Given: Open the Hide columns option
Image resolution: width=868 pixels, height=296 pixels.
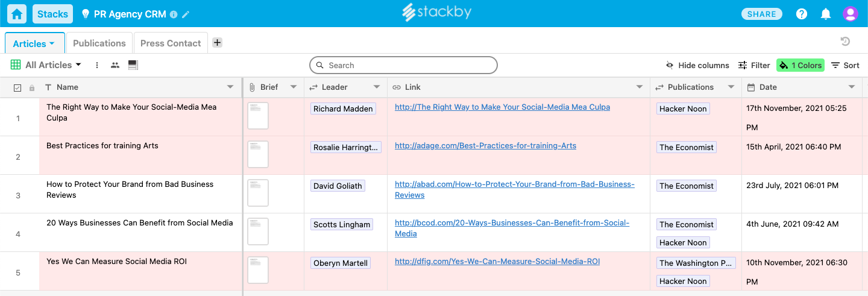Looking at the screenshot, I should coord(697,65).
